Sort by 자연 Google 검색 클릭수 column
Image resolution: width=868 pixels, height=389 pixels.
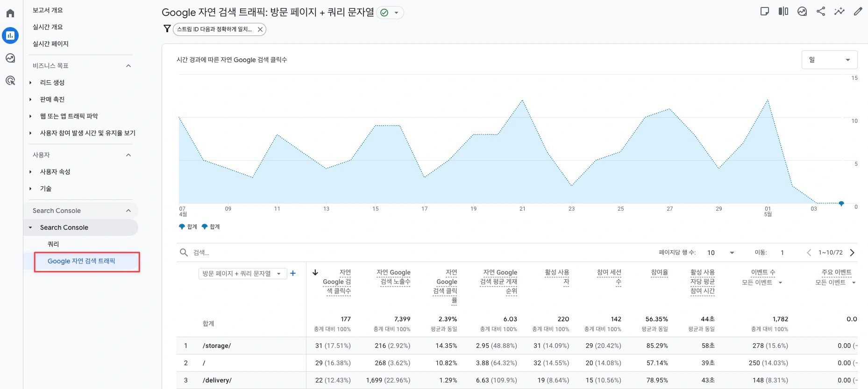point(336,282)
